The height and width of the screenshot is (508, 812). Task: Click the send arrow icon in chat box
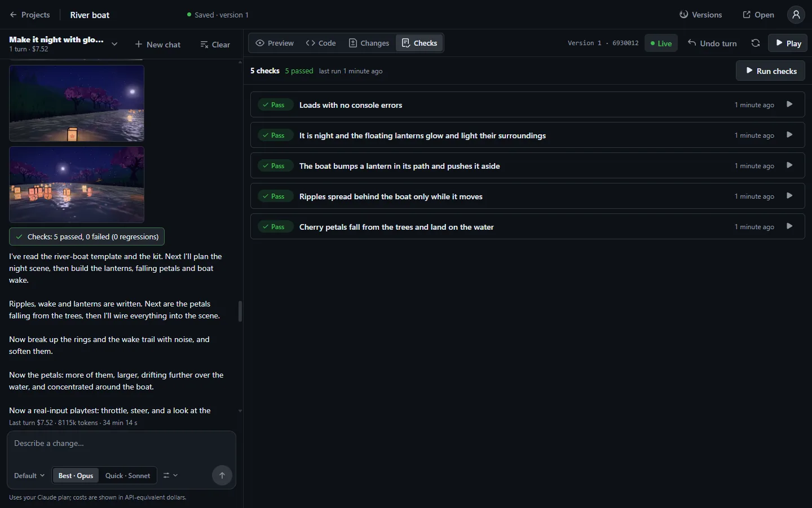click(222, 475)
